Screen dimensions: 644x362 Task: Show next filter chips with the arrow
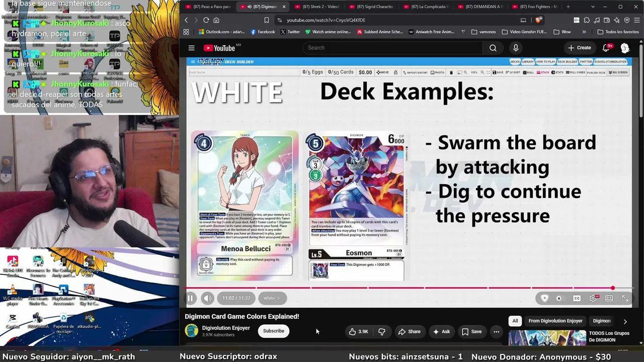[x=625, y=321]
